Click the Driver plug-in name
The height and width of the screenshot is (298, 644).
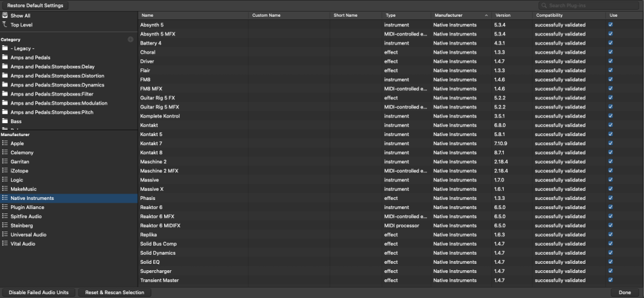[147, 61]
